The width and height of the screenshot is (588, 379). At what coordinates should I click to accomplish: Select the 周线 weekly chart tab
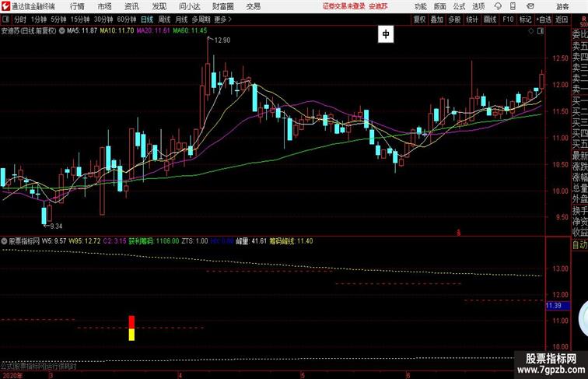[164, 19]
